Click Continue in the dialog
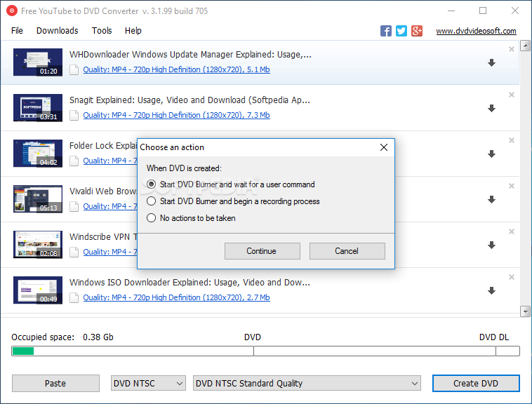Screen dimensions: 532x404 pos(262,251)
